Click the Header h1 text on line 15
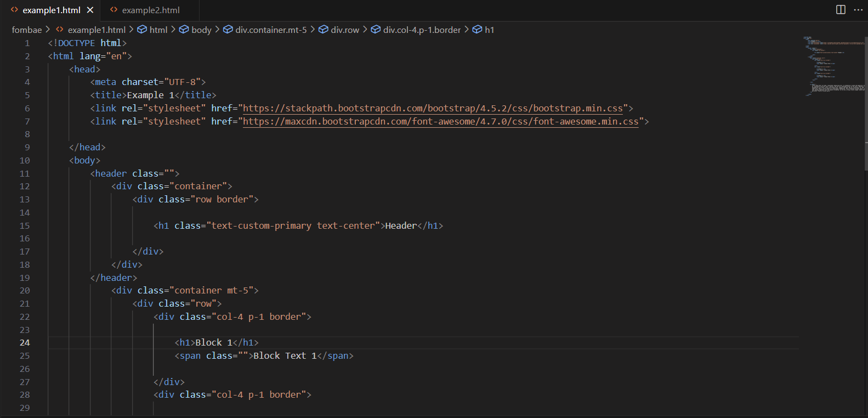The width and height of the screenshot is (868, 418). [x=401, y=225]
